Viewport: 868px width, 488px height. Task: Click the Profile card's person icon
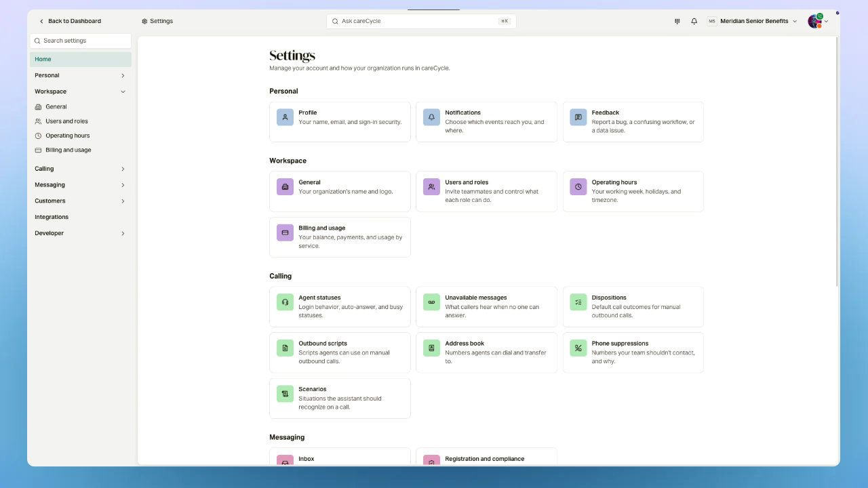click(x=285, y=117)
